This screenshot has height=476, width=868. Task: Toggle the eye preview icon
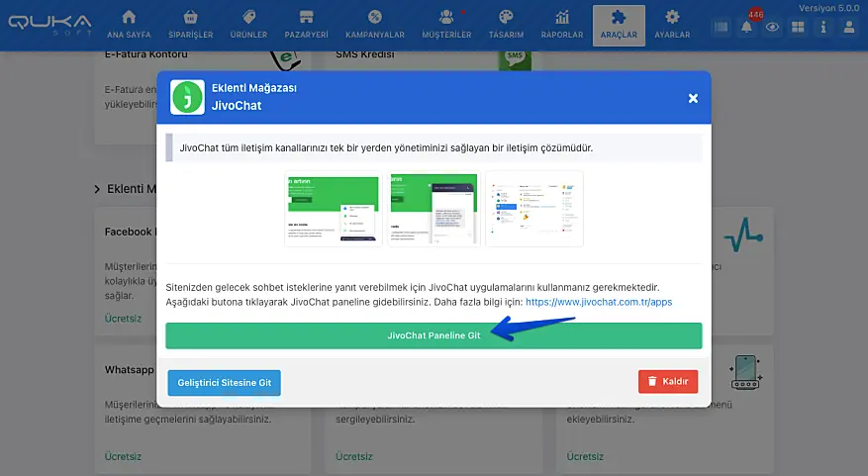coord(772,27)
